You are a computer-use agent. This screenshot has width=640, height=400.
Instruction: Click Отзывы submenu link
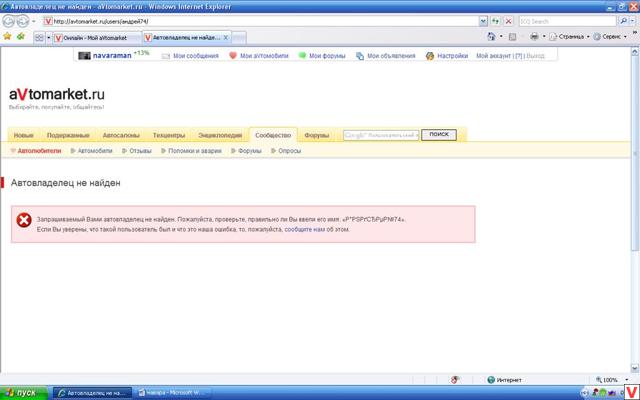coord(140,151)
